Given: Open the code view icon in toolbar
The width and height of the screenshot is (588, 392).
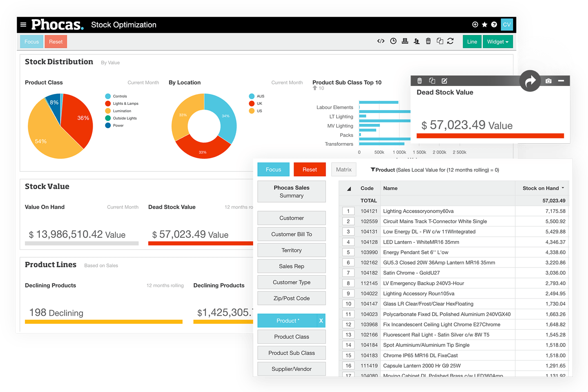Looking at the screenshot, I should coord(381,41).
